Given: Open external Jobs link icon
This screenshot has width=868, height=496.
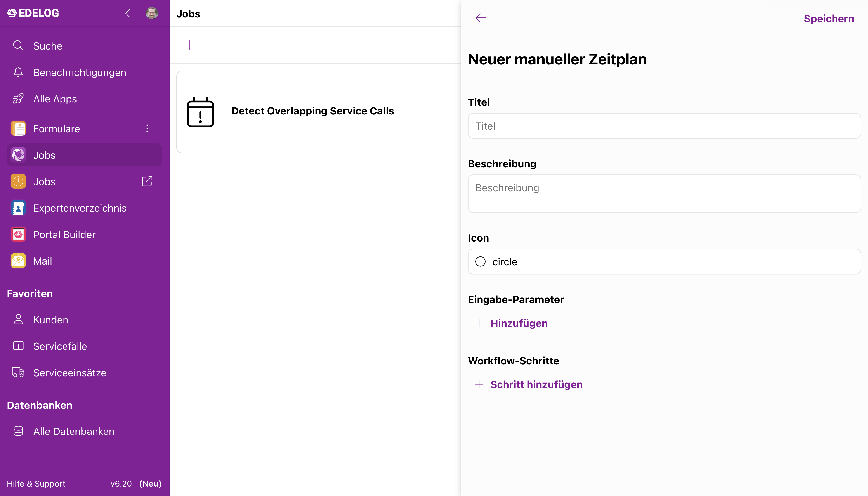Looking at the screenshot, I should point(147,181).
